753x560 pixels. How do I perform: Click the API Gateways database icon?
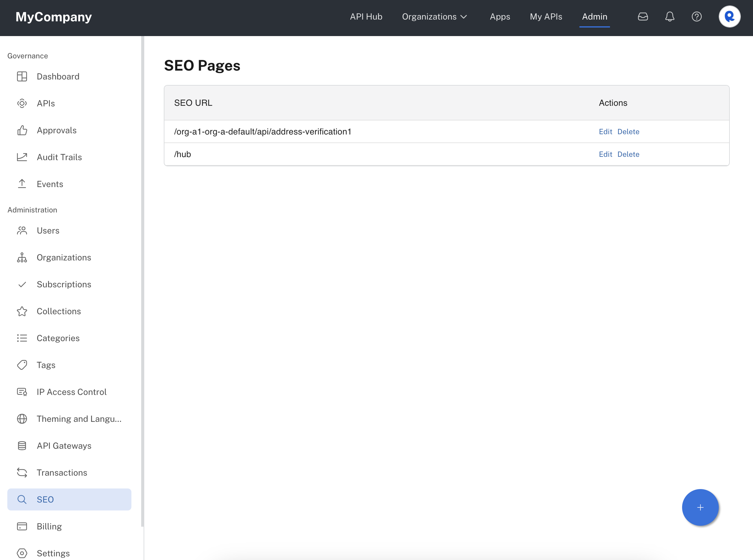22,446
